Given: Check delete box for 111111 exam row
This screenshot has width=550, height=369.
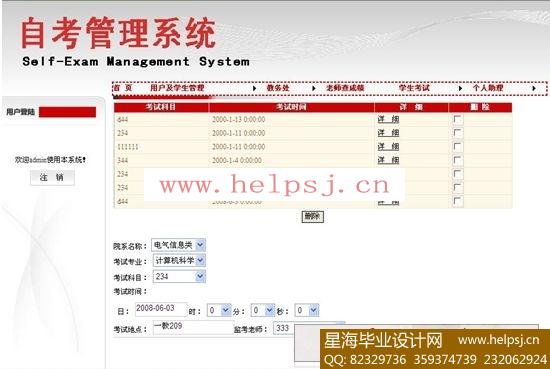Looking at the screenshot, I should tap(458, 147).
